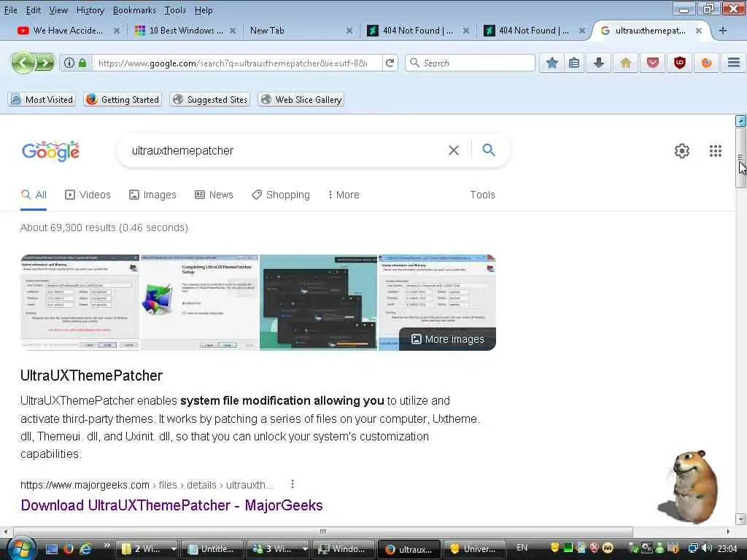
Task: Open the uBlock Origin shield icon
Action: pos(679,63)
